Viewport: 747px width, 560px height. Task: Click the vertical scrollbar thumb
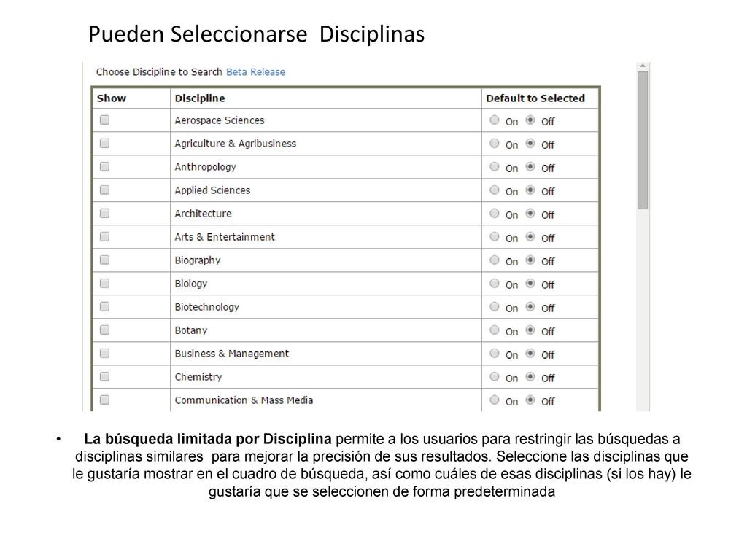coord(643,140)
